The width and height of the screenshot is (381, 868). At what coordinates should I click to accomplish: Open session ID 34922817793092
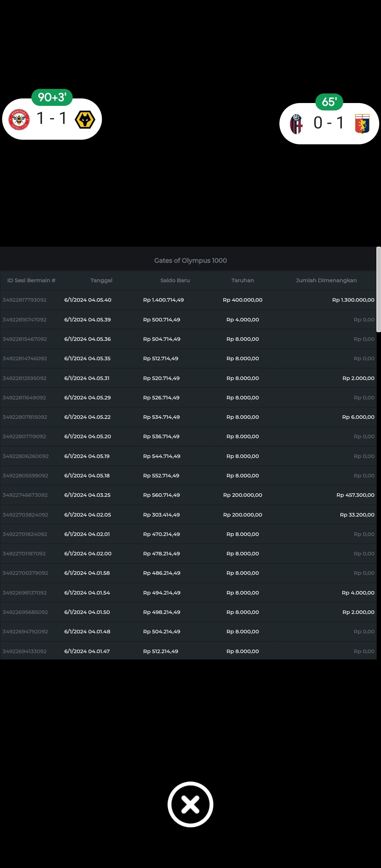point(25,300)
